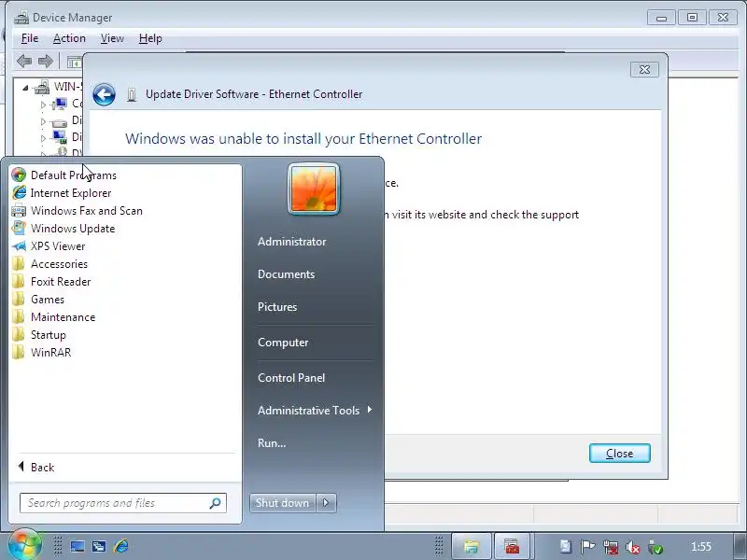Maximize the Device Manager window
747x560 pixels.
692,18
